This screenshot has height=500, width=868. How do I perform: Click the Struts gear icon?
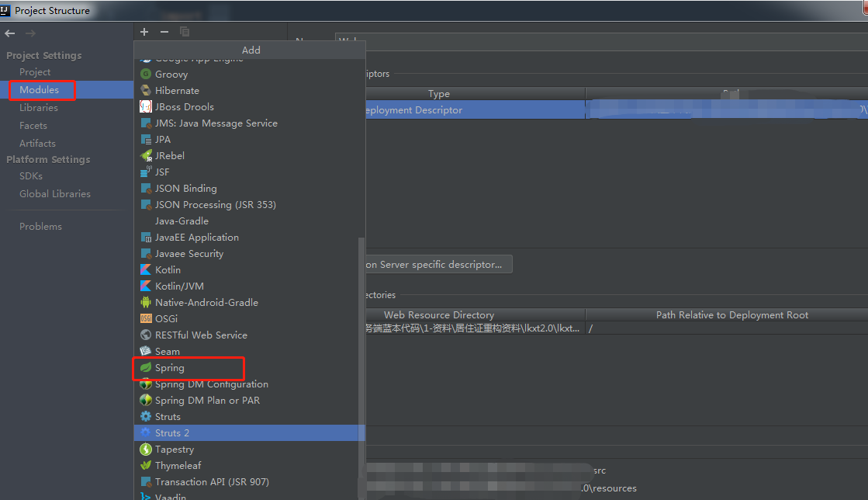click(146, 415)
